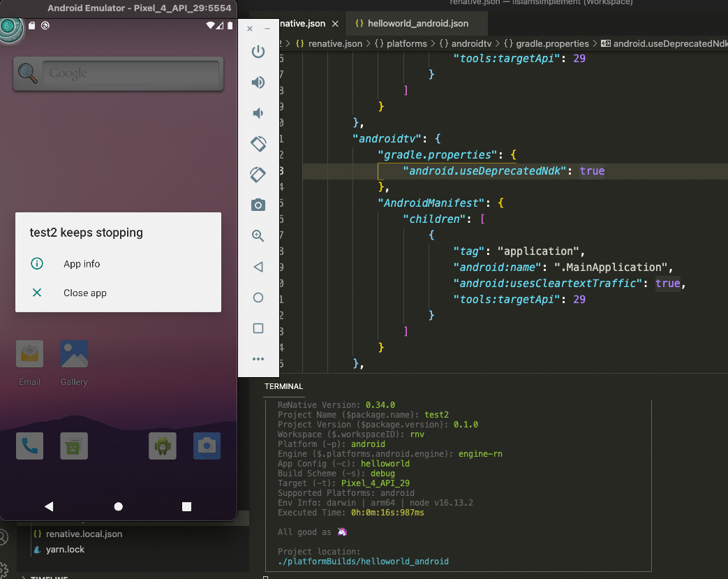
Task: Open the Gallery app on the emulator
Action: [x=73, y=354]
